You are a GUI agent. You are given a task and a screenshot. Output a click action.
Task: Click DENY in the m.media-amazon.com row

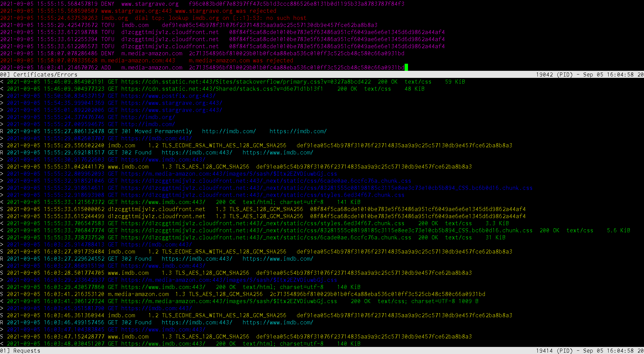[108, 53]
